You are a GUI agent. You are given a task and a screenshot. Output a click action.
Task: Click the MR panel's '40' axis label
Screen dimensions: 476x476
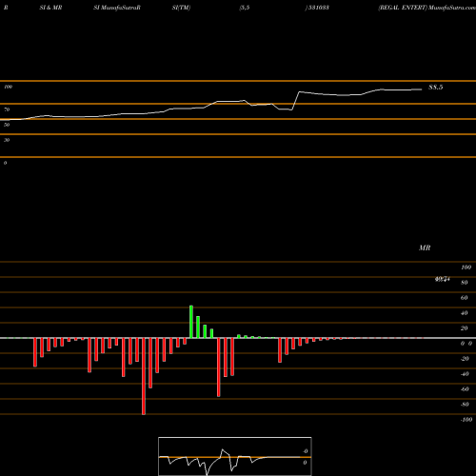click(465, 313)
